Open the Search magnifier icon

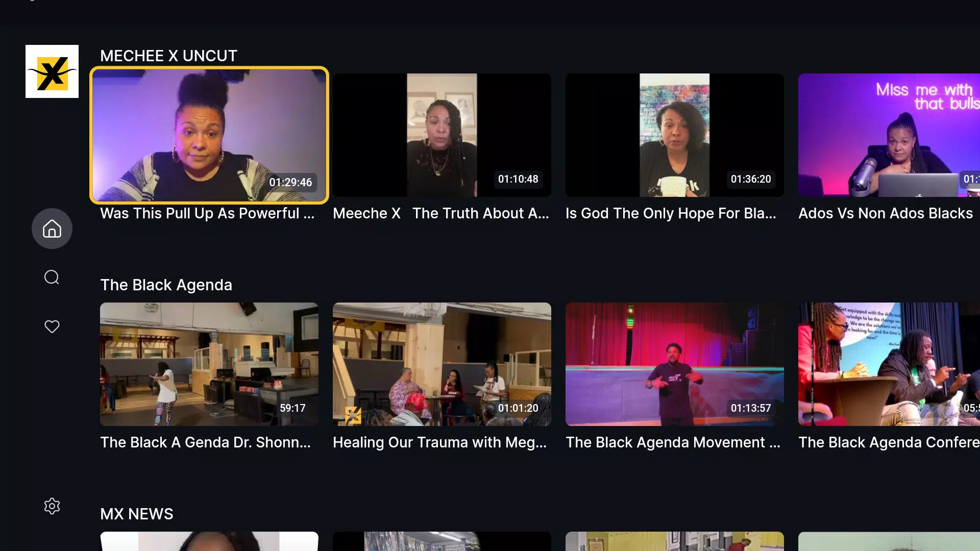52,277
